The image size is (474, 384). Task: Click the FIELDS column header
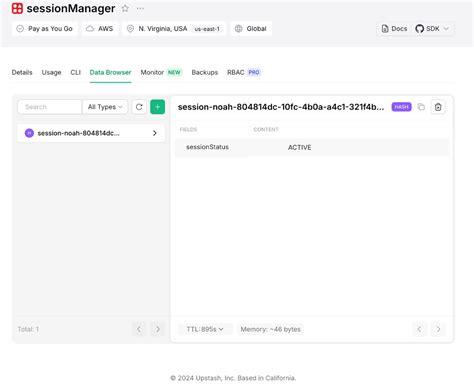point(188,129)
